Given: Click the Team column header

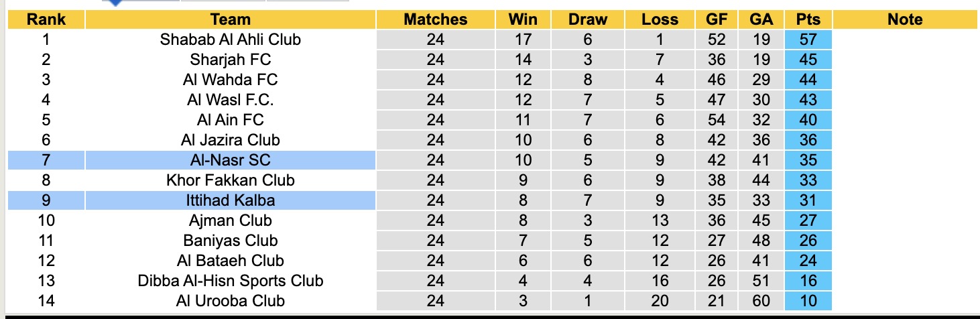Looking at the screenshot, I should [230, 19].
